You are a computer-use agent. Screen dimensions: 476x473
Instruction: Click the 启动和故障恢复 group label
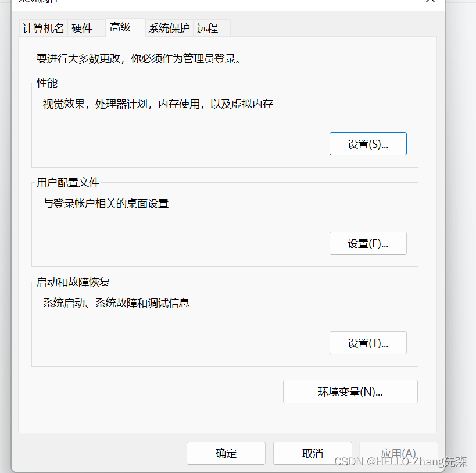pyautogui.click(x=73, y=282)
